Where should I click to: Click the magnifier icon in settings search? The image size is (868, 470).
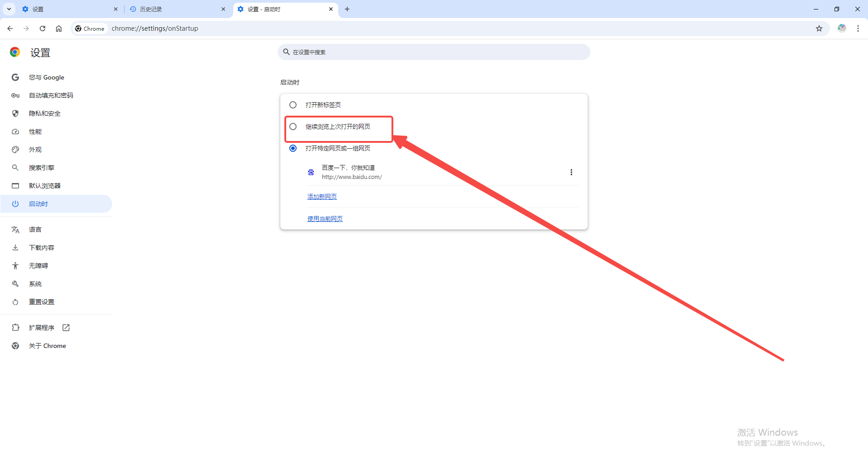(x=286, y=52)
